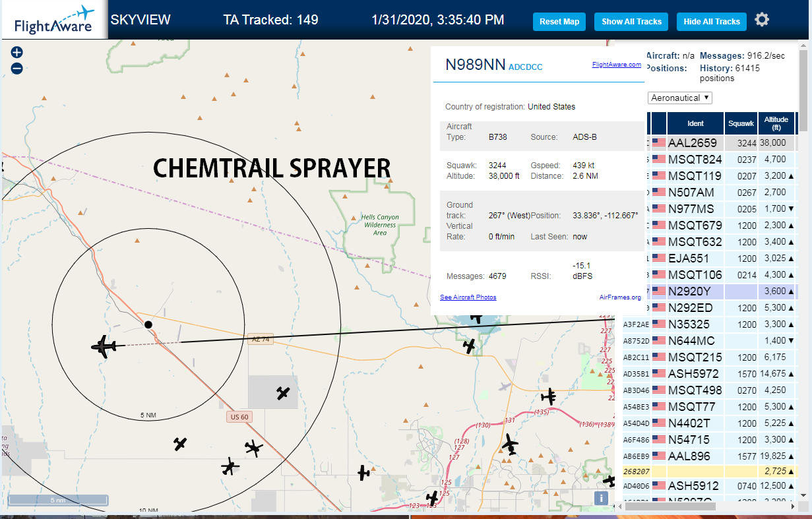
Task: Click the site position black dot marker
Action: pos(148,324)
